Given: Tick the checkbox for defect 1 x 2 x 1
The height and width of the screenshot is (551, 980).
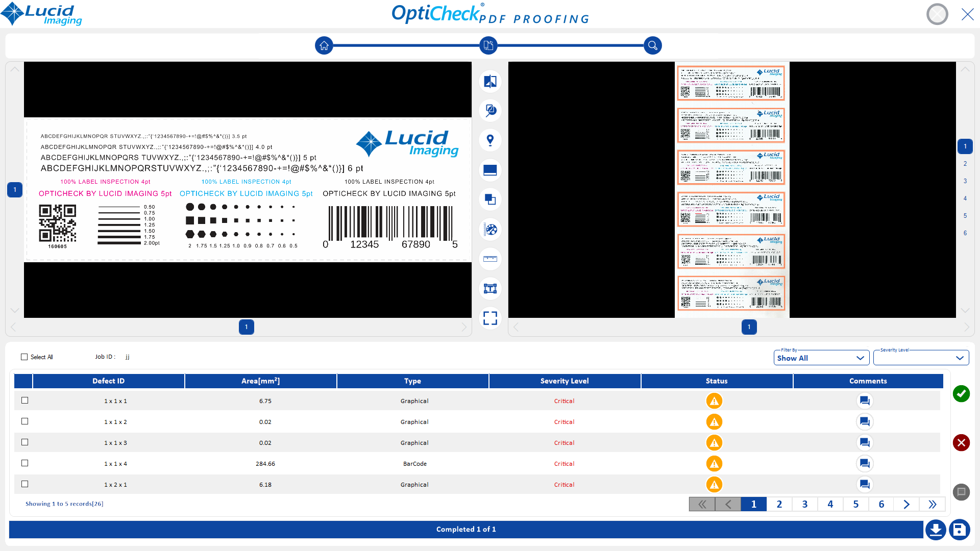Looking at the screenshot, I should tap(24, 484).
